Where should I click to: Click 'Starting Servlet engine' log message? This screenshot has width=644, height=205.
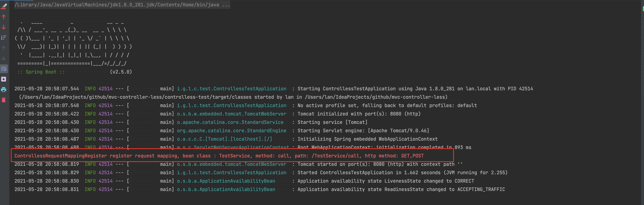click(x=363, y=131)
